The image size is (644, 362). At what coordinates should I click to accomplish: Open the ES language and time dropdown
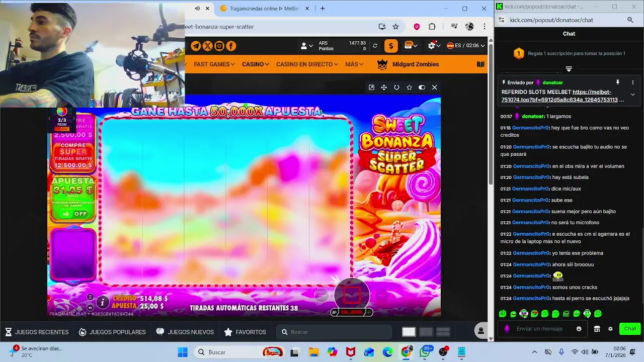coord(466,46)
